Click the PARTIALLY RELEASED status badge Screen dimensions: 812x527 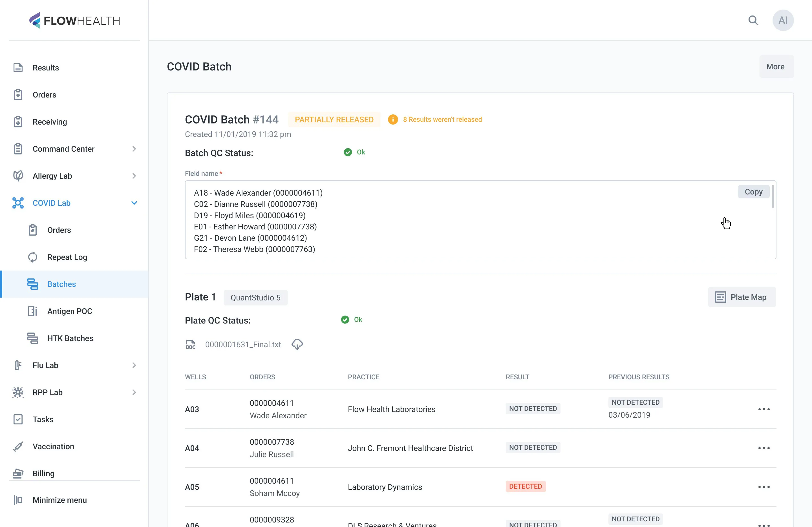334,120
